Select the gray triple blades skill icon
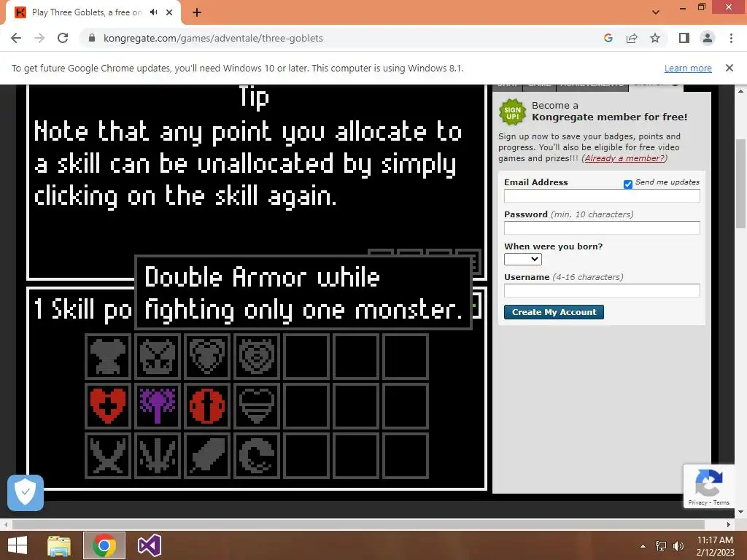This screenshot has width=747, height=560. point(158,456)
